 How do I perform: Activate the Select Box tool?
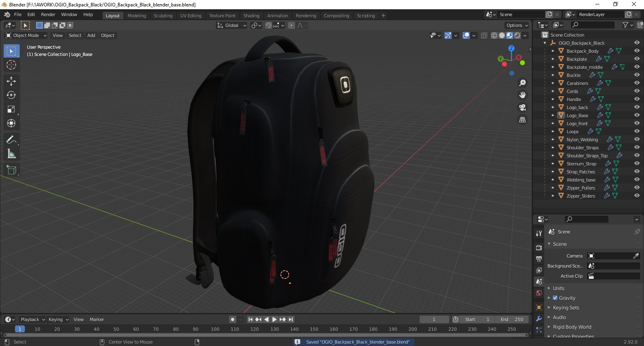pyautogui.click(x=11, y=51)
